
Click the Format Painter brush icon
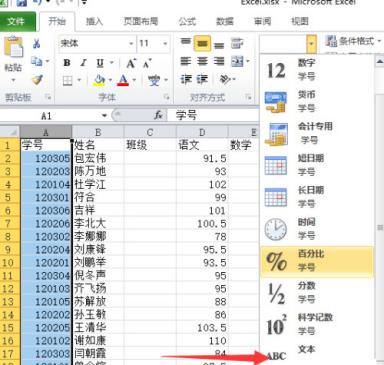(x=37, y=80)
